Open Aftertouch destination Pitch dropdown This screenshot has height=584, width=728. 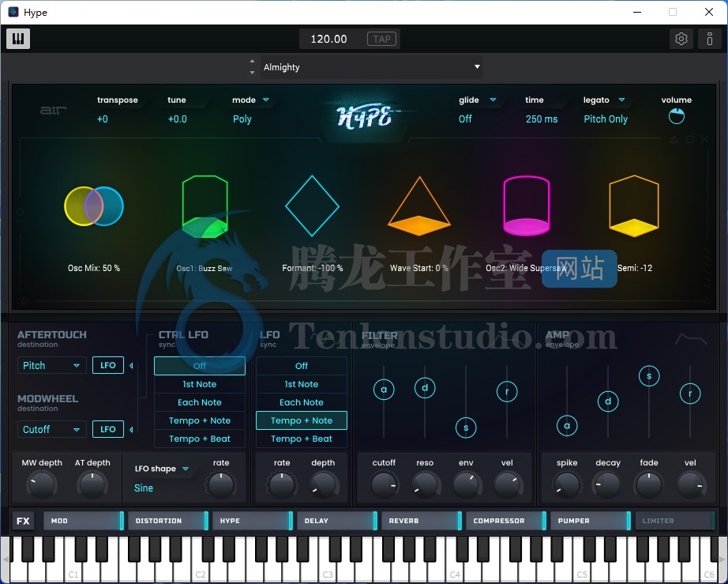tap(51, 365)
